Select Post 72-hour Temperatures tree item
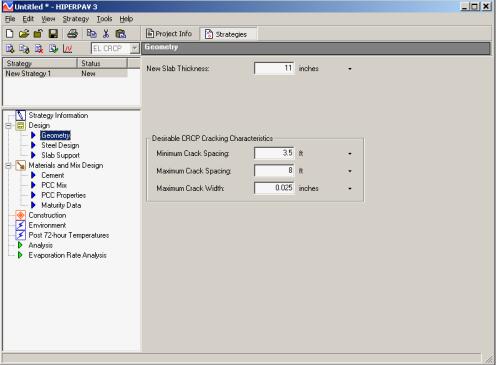Screen dimensions: 496x365 click(69, 235)
